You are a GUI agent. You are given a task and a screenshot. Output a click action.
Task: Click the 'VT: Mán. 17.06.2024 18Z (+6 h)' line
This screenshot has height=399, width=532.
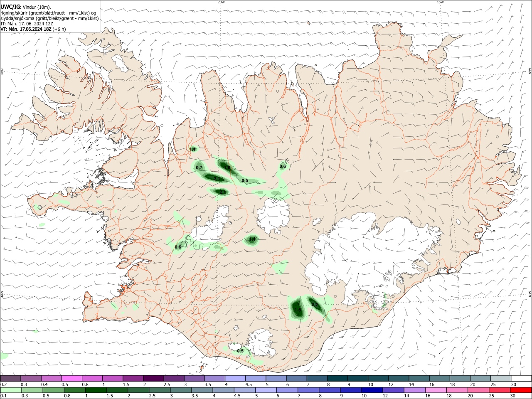tap(33, 29)
